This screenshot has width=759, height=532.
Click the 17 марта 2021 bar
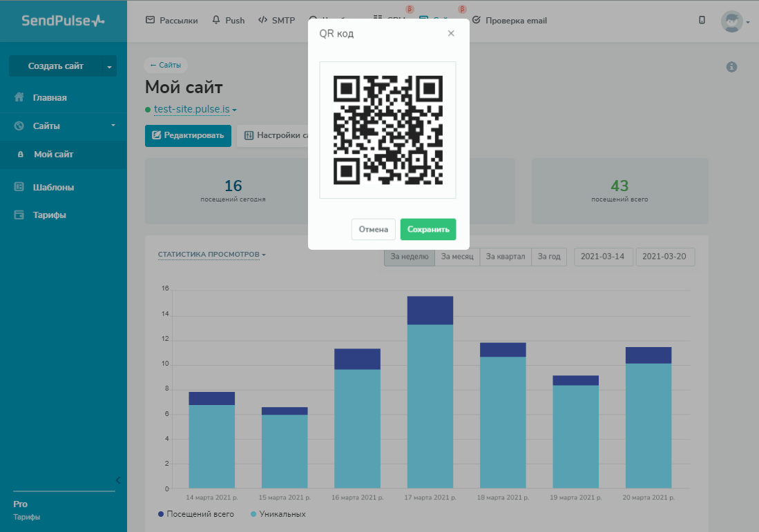coord(430,392)
